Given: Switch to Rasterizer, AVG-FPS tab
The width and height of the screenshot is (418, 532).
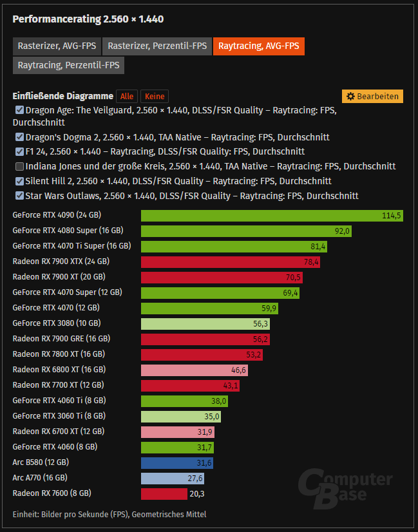Looking at the screenshot, I should coord(57,46).
